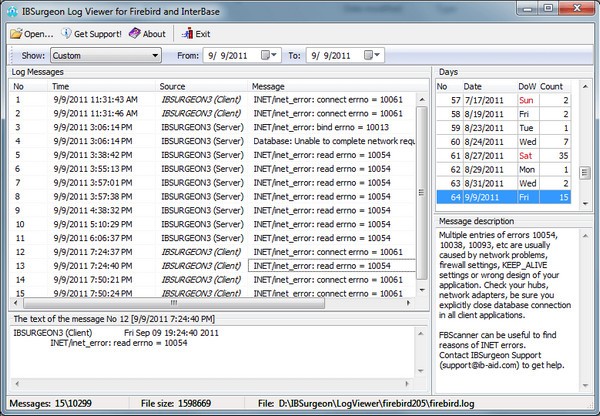Open the Show filter dropdown
Viewport: 600px width, 416px height.
pos(155,55)
